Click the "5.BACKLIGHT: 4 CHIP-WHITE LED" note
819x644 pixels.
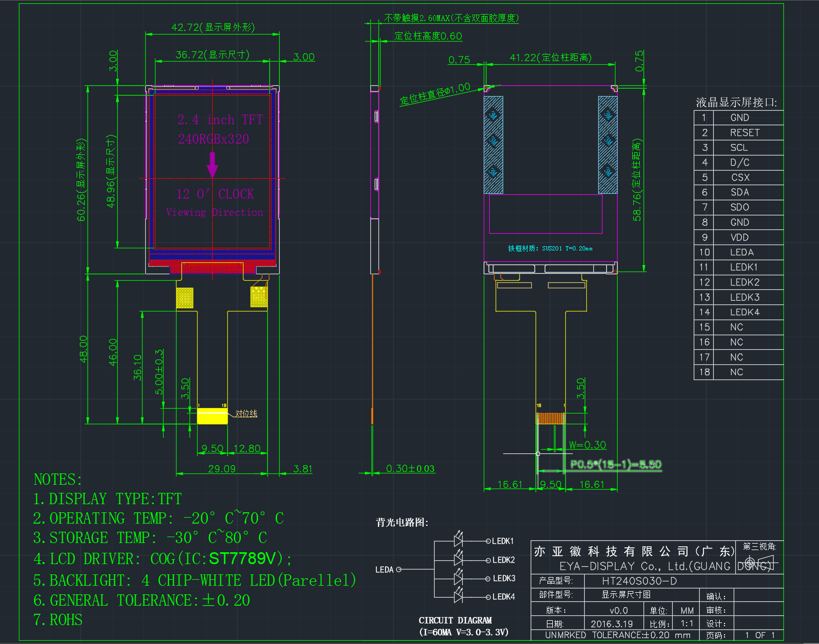(195, 580)
